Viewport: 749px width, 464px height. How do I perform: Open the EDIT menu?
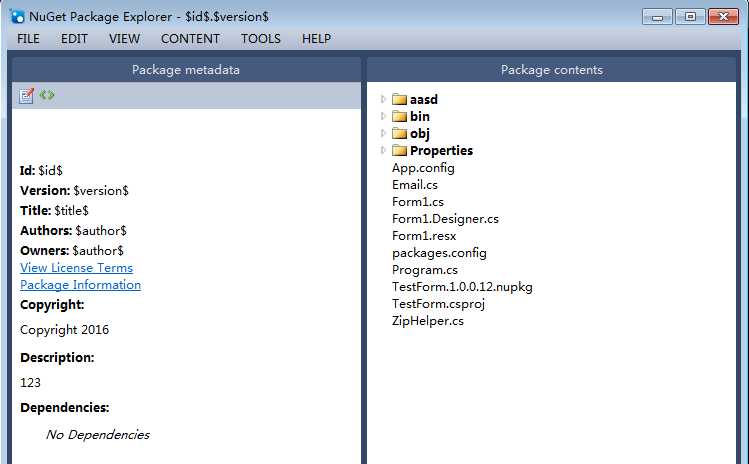pyautogui.click(x=74, y=39)
